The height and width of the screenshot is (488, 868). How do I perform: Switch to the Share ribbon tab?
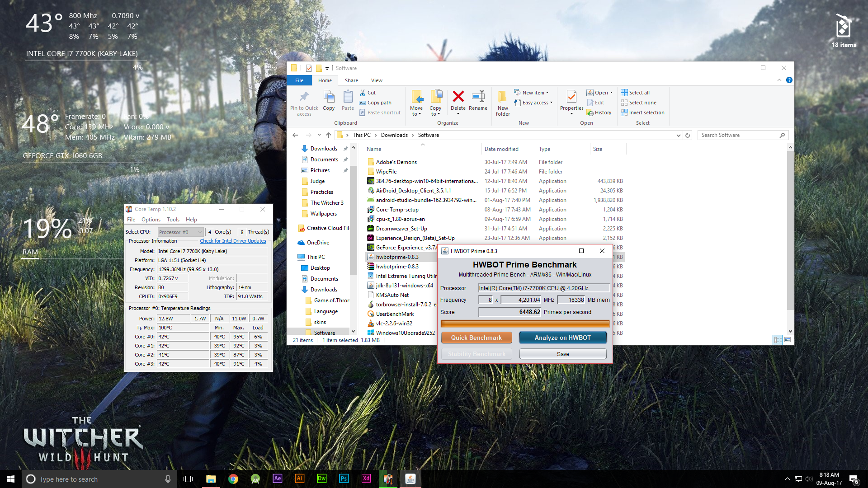[351, 80]
